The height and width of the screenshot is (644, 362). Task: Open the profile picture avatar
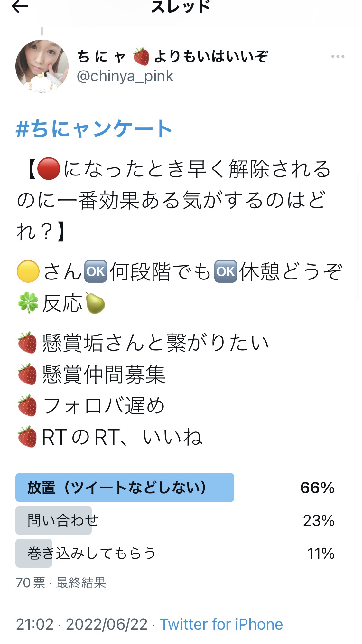[42, 66]
